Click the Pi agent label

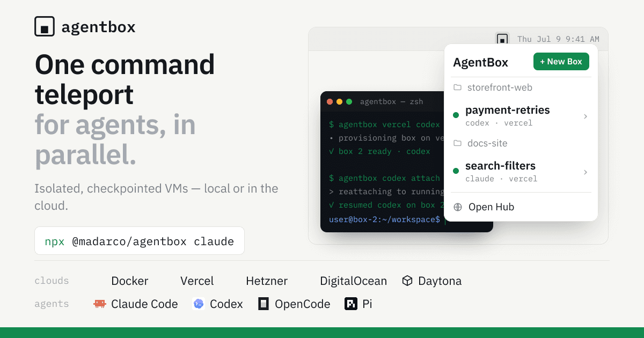pos(367,304)
